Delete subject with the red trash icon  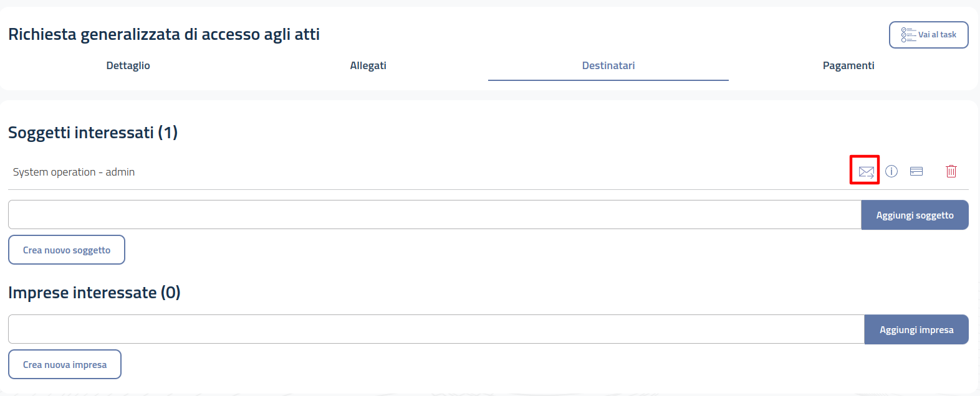951,171
